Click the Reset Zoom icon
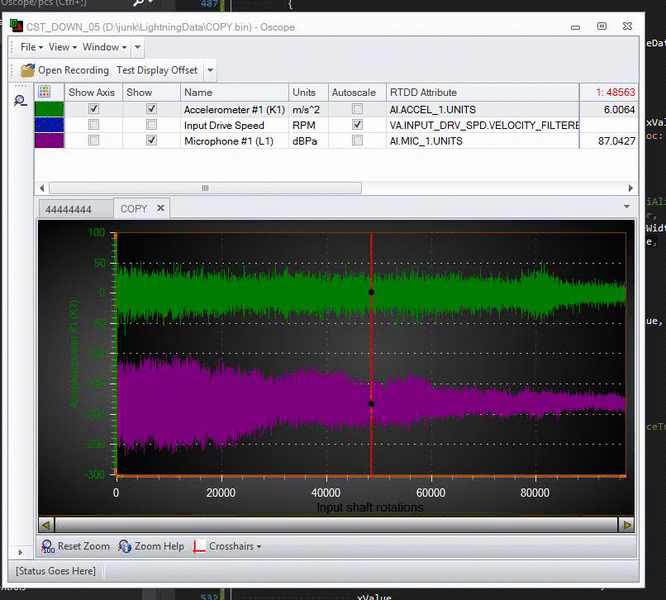The image size is (666, 600). point(48,546)
